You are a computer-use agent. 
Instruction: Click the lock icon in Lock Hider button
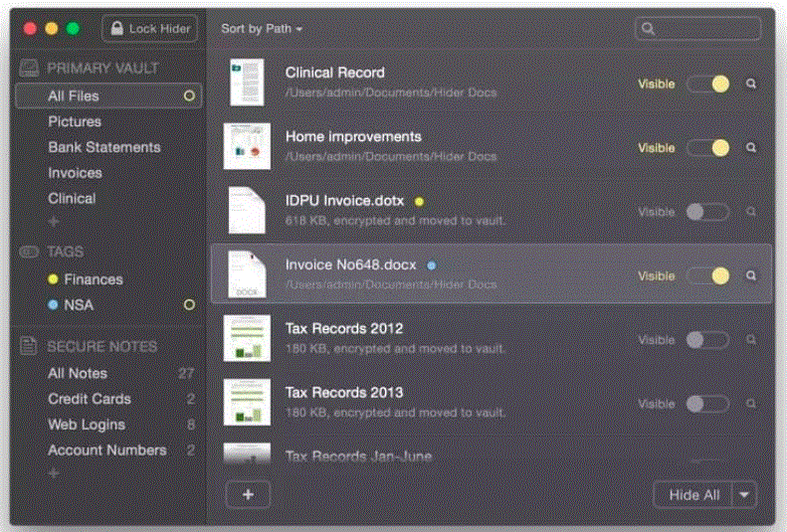click(117, 28)
